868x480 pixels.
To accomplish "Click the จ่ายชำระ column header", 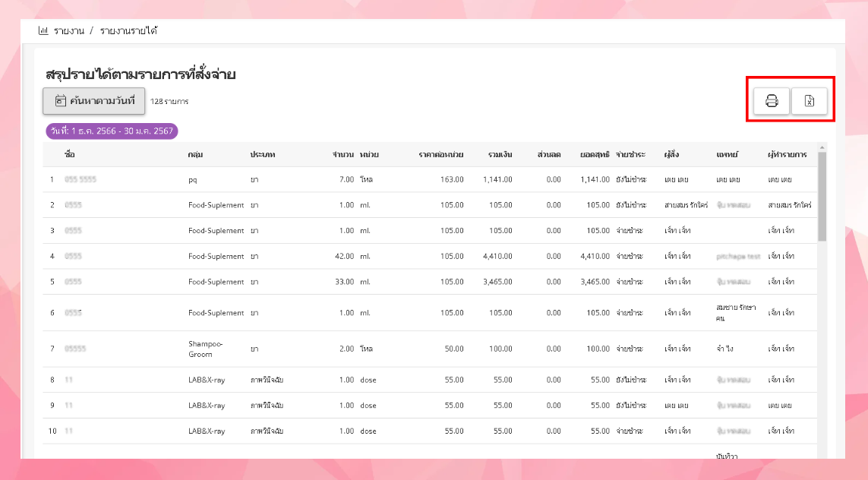I will tap(630, 154).
